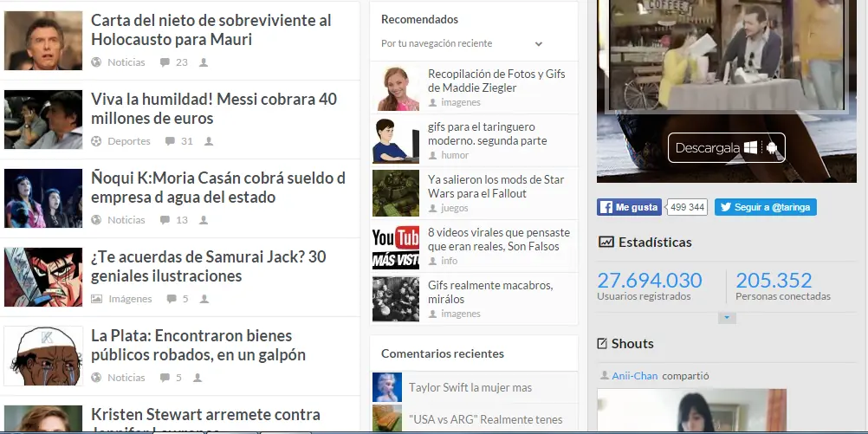Click the Macri thumbnail image
The height and width of the screenshot is (434, 868).
click(x=43, y=41)
